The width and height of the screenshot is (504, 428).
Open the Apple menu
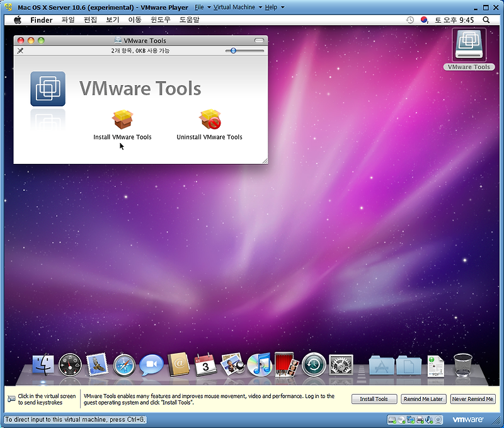18,20
